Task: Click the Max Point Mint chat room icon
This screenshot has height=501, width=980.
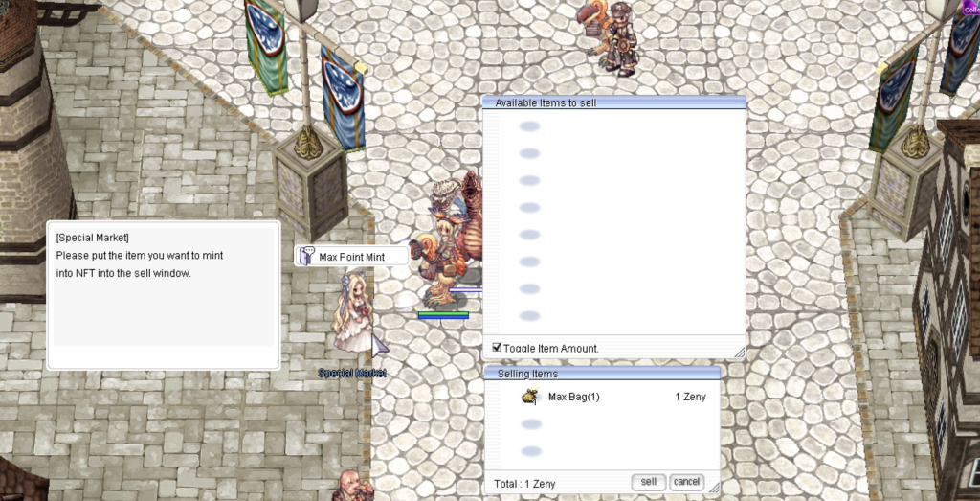Action: coord(306,256)
